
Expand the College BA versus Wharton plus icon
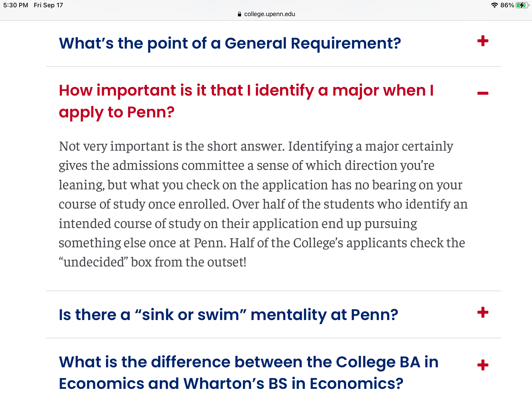click(483, 365)
